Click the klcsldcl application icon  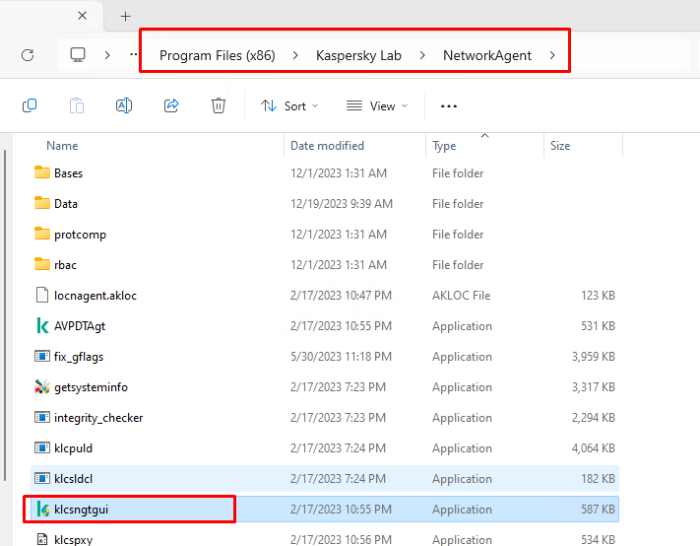click(42, 479)
